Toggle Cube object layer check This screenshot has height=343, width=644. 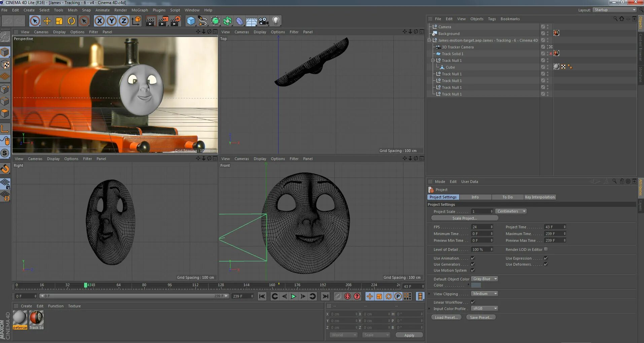pos(543,67)
